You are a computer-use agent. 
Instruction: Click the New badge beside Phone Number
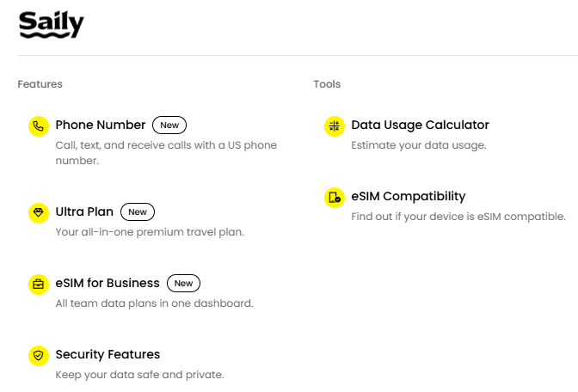point(169,126)
